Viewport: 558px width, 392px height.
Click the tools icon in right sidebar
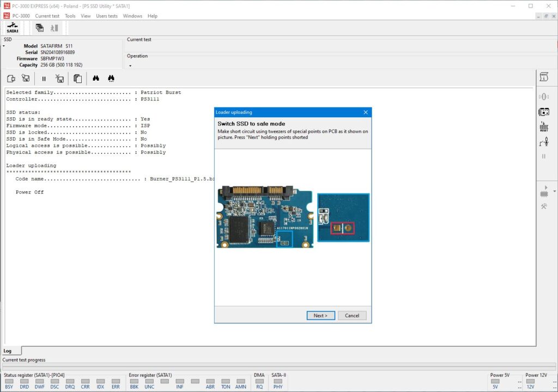pyautogui.click(x=544, y=206)
